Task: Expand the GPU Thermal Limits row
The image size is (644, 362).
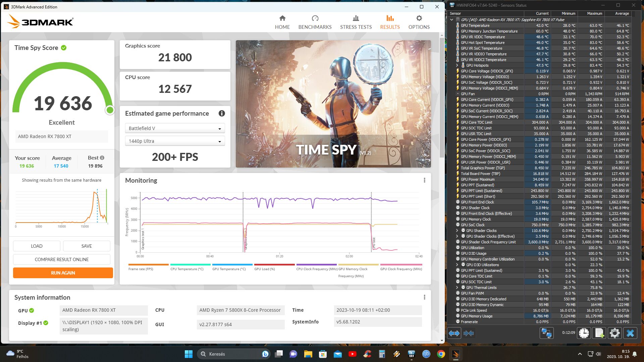Action: coord(457,288)
